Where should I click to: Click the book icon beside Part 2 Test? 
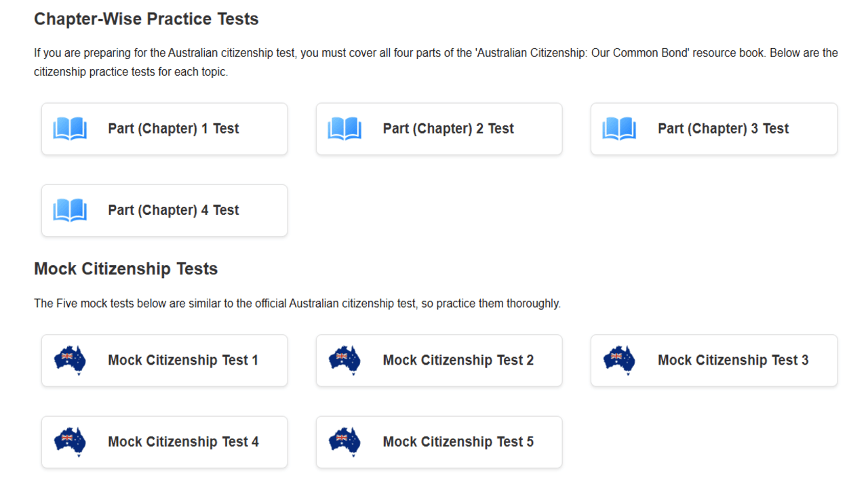click(x=344, y=129)
